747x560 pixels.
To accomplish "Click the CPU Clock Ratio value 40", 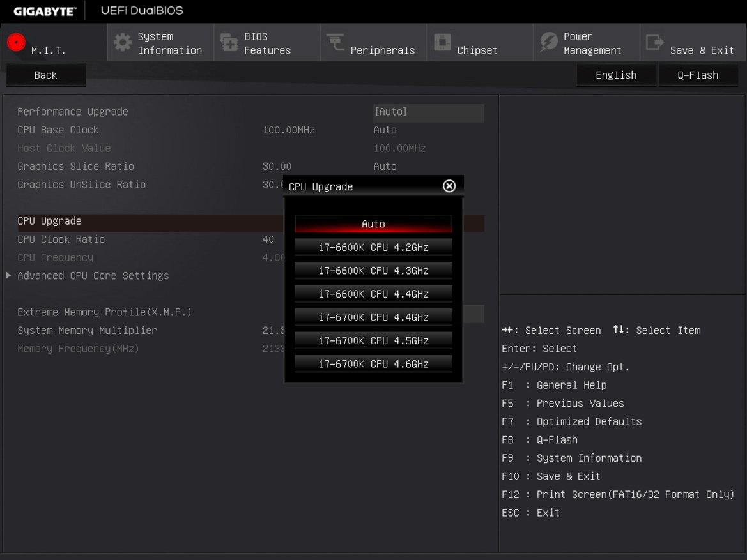I will point(268,239).
